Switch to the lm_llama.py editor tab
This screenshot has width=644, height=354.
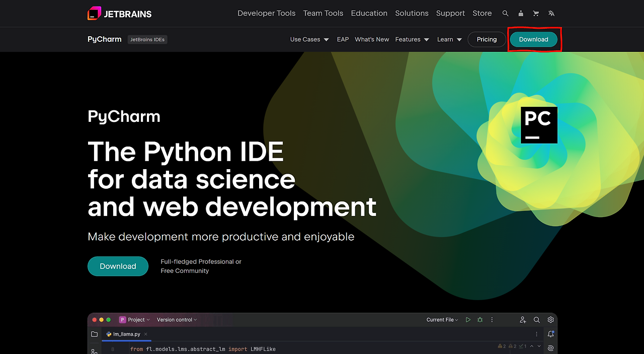[x=125, y=333]
